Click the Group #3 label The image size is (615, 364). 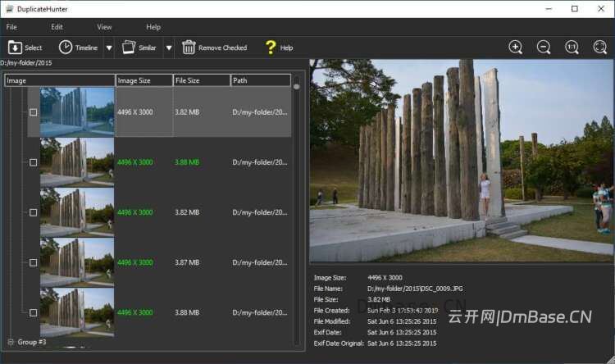tap(32, 342)
